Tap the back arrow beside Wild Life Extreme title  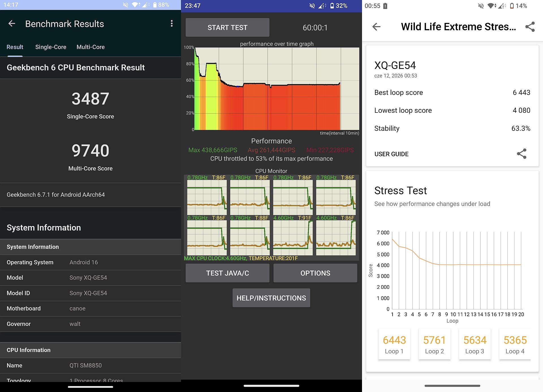click(376, 27)
